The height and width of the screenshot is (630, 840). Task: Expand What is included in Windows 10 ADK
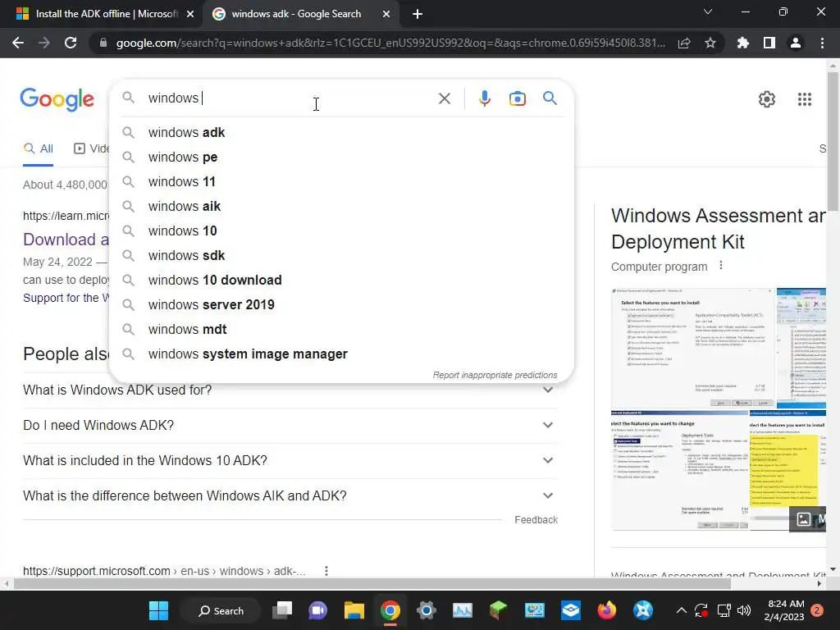pyautogui.click(x=290, y=461)
